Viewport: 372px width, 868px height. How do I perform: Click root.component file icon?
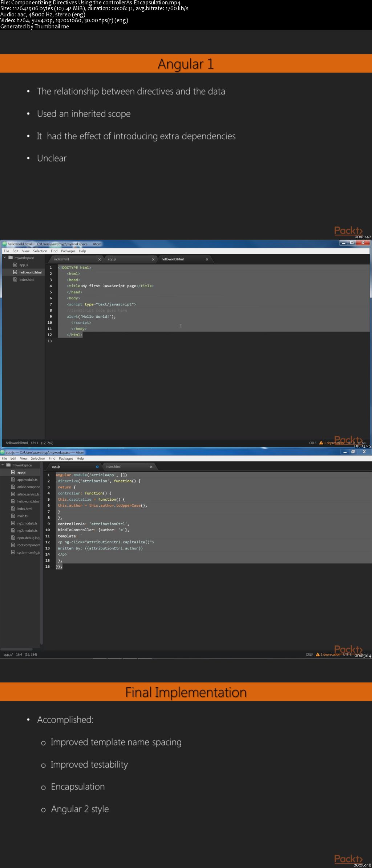[13, 545]
